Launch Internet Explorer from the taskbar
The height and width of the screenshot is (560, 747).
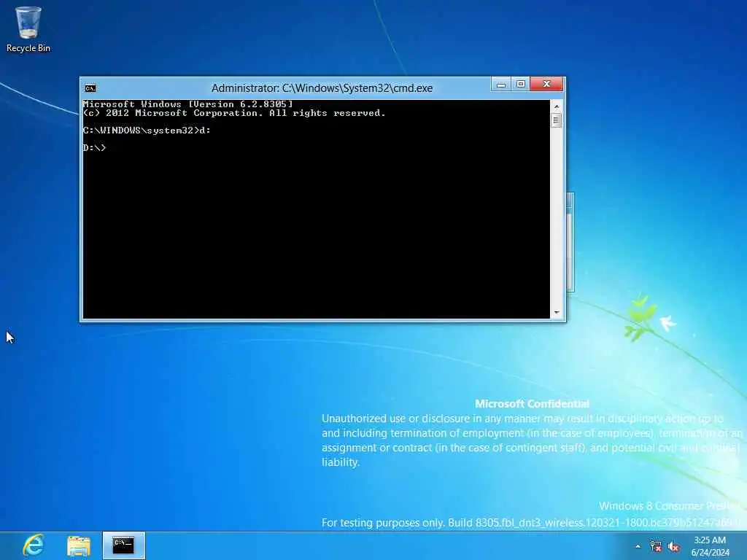click(34, 545)
